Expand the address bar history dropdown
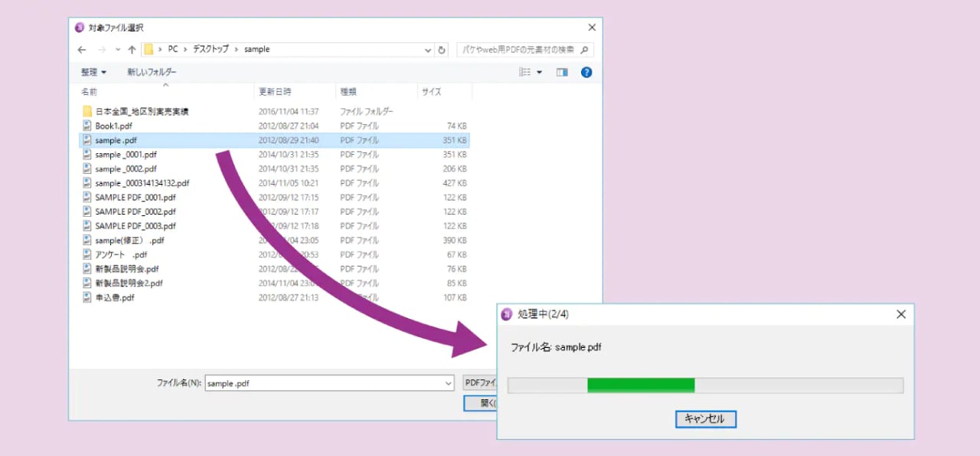The width and height of the screenshot is (980, 456). click(x=428, y=50)
